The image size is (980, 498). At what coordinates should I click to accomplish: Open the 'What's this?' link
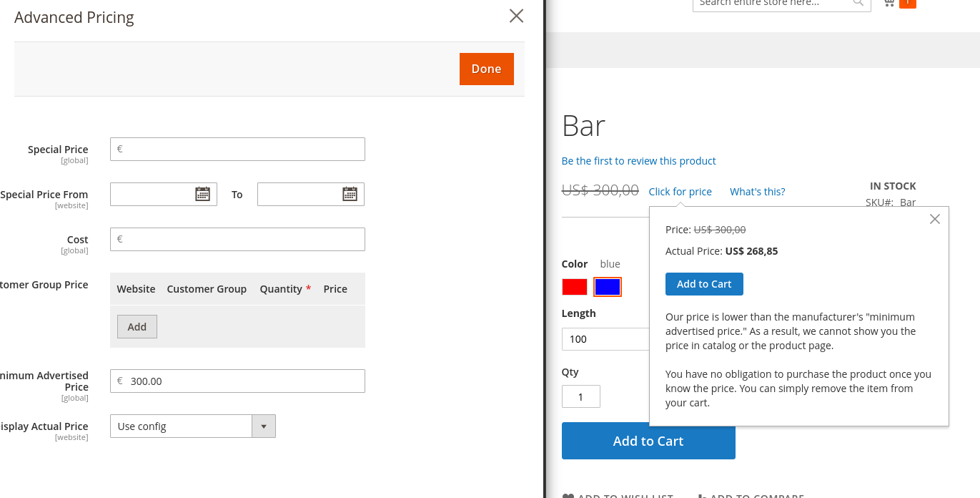[x=757, y=192]
